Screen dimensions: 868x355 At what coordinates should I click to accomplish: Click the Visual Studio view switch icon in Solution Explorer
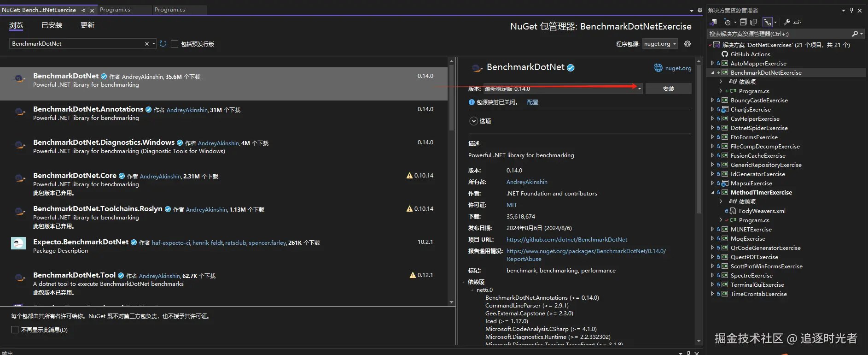tap(713, 22)
